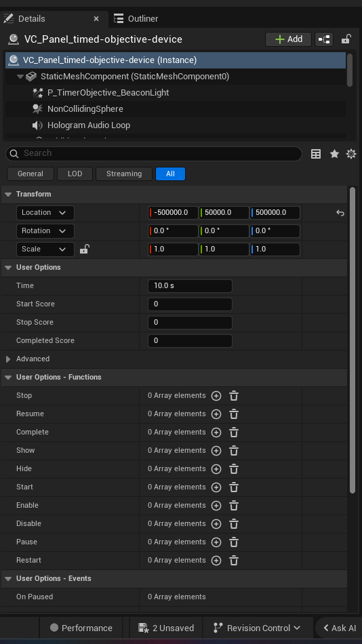
Task: Click the Completed Score value field
Action: tap(190, 341)
